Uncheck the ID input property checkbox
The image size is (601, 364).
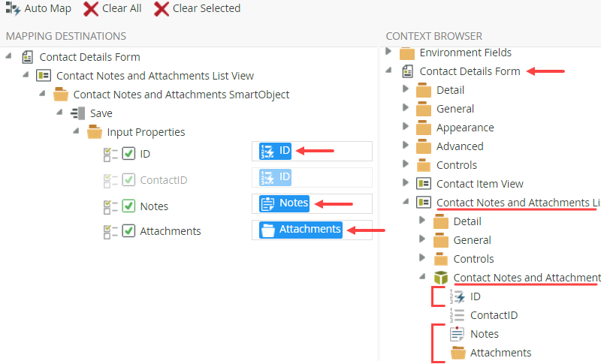point(128,155)
